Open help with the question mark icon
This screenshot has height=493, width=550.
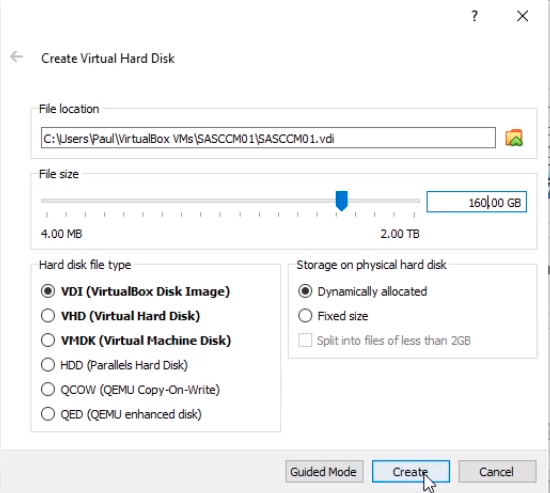[474, 16]
